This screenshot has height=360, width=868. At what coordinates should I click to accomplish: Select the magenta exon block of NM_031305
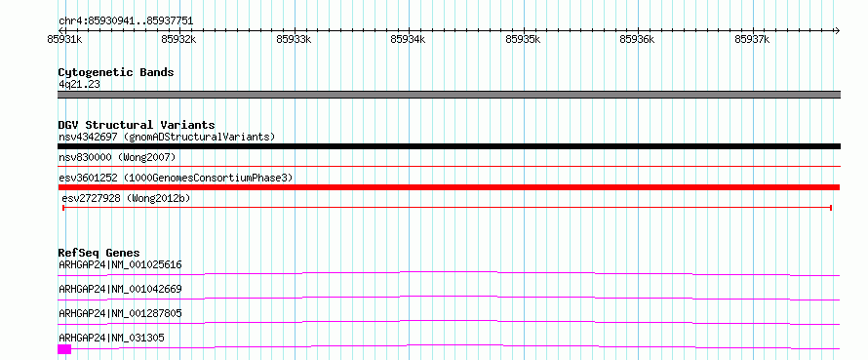point(64,349)
